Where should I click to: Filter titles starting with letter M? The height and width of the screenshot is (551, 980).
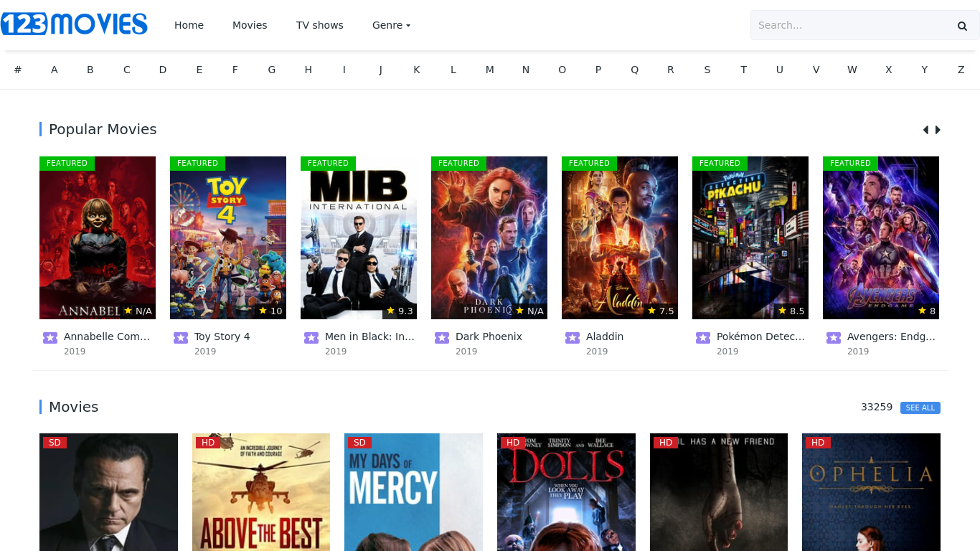[x=489, y=70]
